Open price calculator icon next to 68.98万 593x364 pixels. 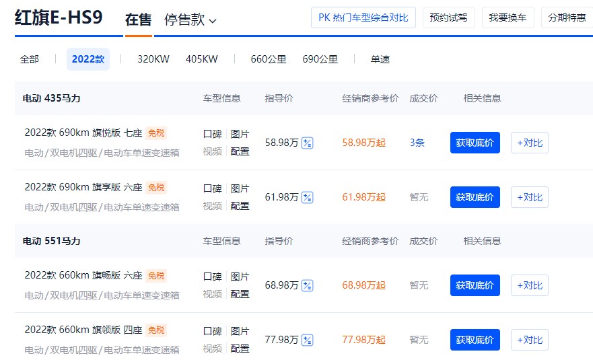[307, 286]
